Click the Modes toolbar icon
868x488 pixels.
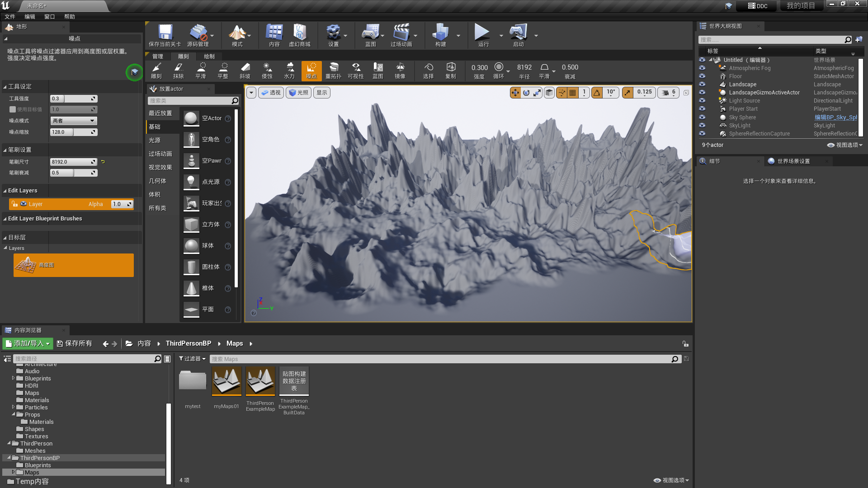[237, 35]
